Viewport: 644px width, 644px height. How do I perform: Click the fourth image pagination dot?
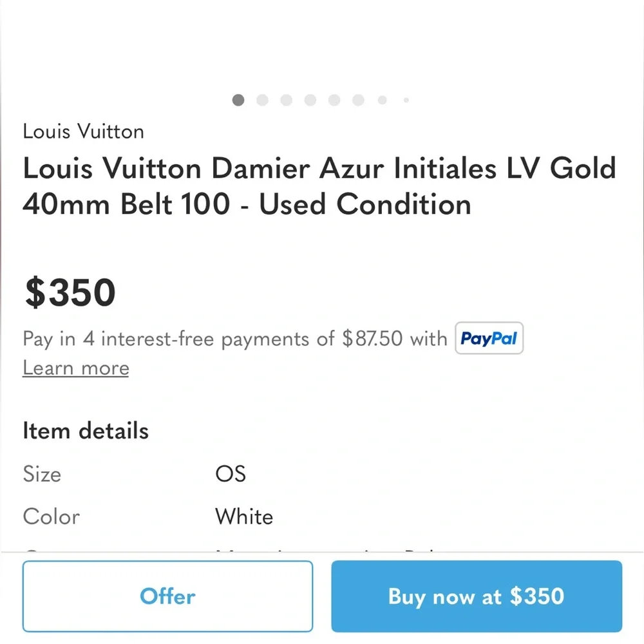[x=310, y=100]
